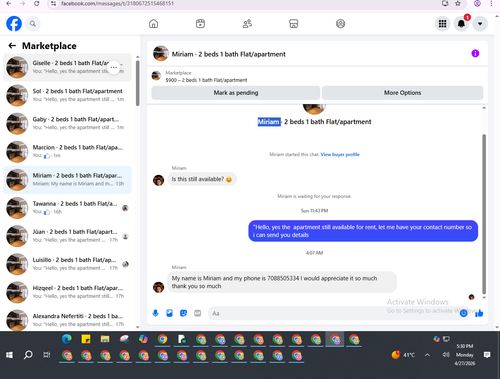
Task: Go to the Home feed icon
Action: point(153,24)
